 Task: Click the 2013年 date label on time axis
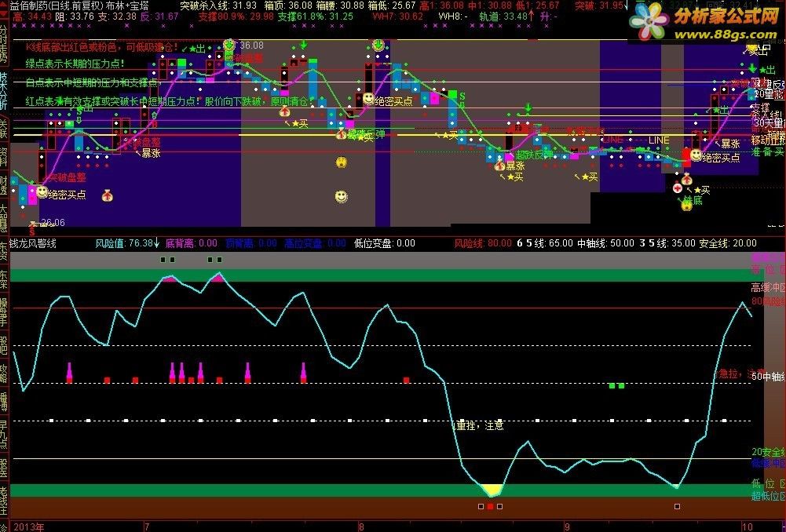tap(28, 527)
